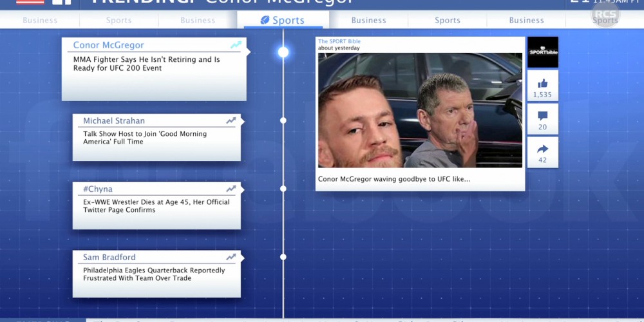Click headline 'MMA Fighter Says He Isn't Retiring'

[x=147, y=64]
